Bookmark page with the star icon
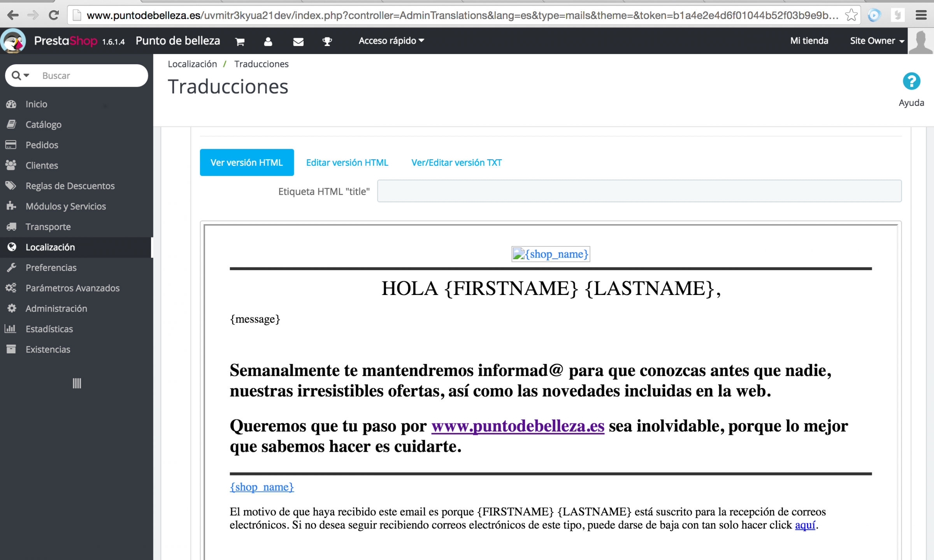The height and width of the screenshot is (560, 934). pos(851,15)
